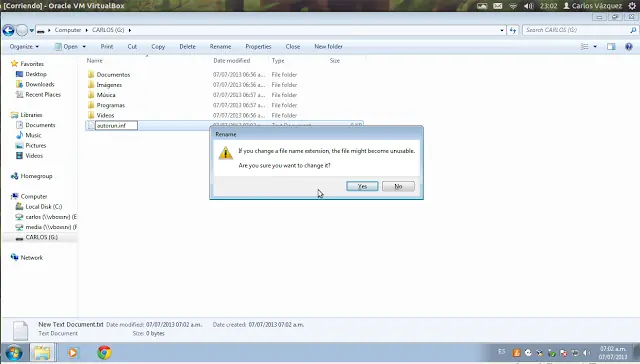Click Cut in the toolbar
The width and height of the screenshot is (640, 364).
click(x=132, y=47)
